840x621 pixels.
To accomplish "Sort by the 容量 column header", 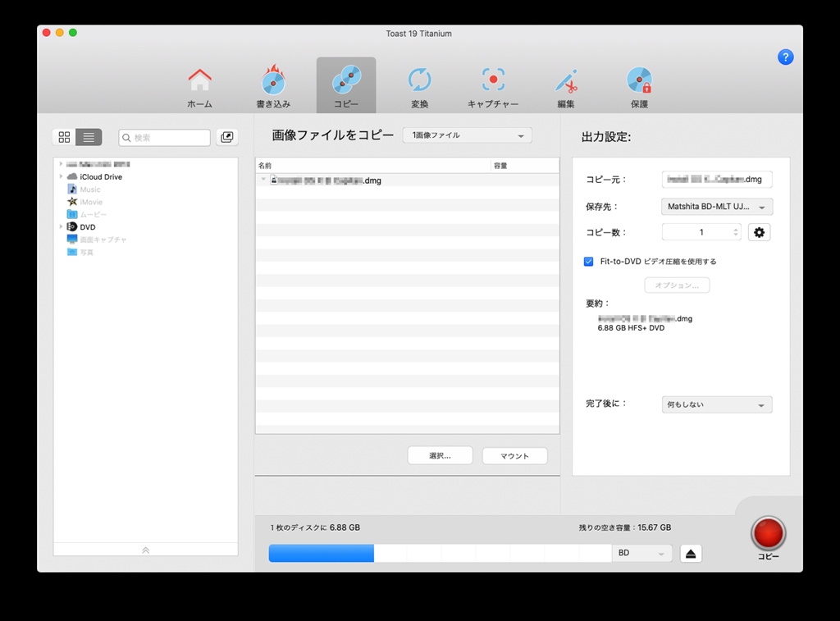I will point(524,166).
